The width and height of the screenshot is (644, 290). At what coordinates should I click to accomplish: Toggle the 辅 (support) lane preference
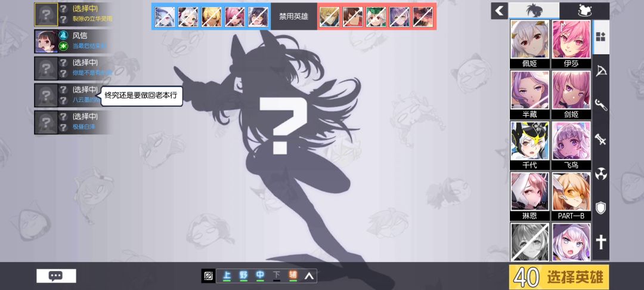coord(293,276)
